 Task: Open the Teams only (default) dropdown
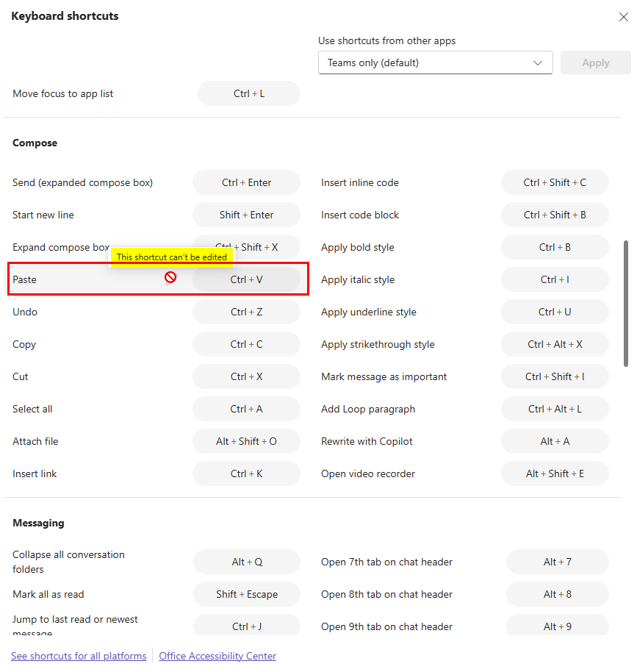(435, 62)
